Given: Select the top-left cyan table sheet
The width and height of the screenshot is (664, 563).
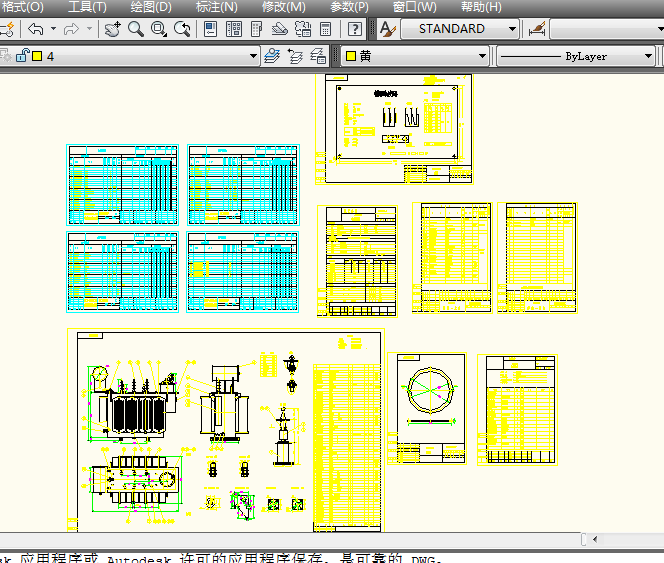Looking at the screenshot, I should 122,185.
